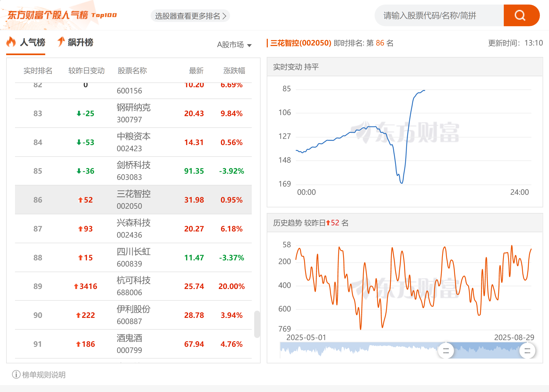Click the up 3416 rank change value
Viewport: 549px width, 392px height.
pyautogui.click(x=85, y=286)
